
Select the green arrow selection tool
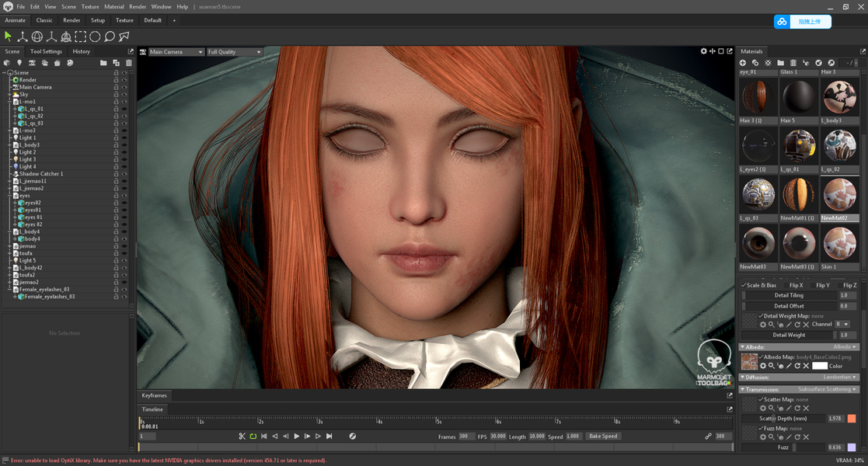coord(8,37)
